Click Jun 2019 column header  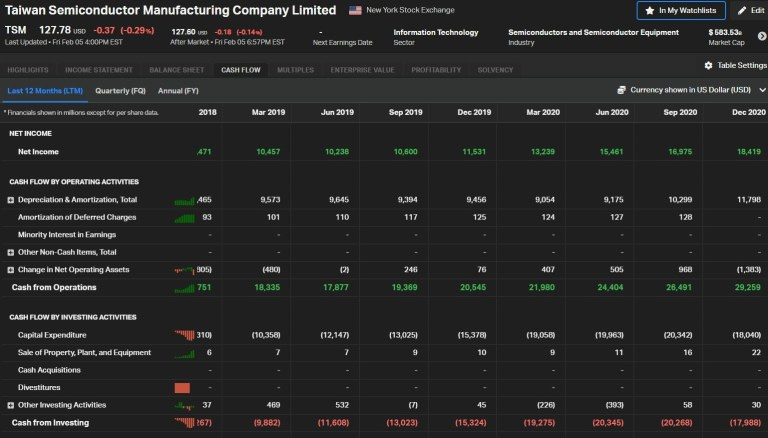point(337,112)
